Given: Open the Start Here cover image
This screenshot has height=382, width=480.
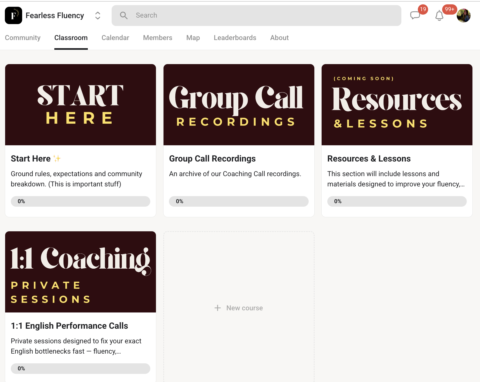Looking at the screenshot, I should (x=80, y=105).
